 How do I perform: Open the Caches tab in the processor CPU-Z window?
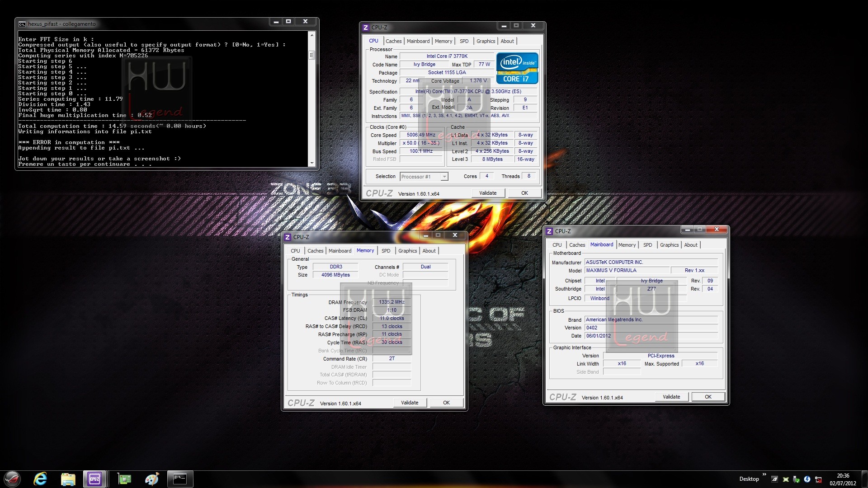tap(393, 41)
